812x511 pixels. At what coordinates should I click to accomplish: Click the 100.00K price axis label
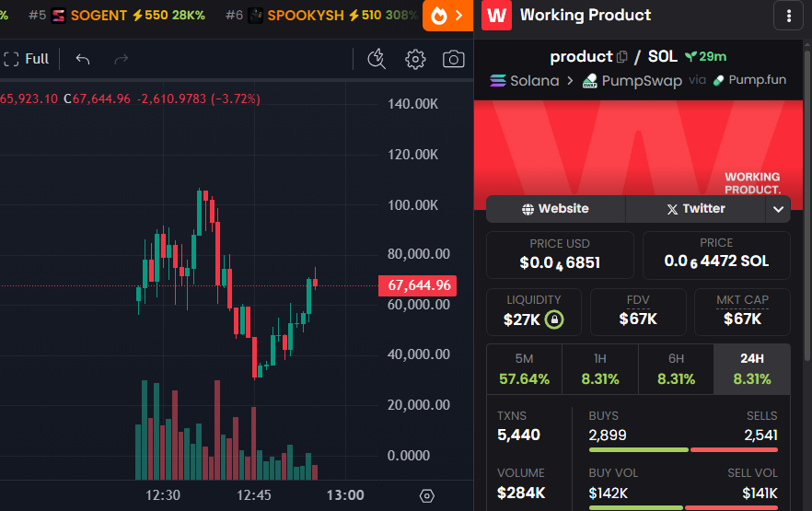tap(412, 205)
